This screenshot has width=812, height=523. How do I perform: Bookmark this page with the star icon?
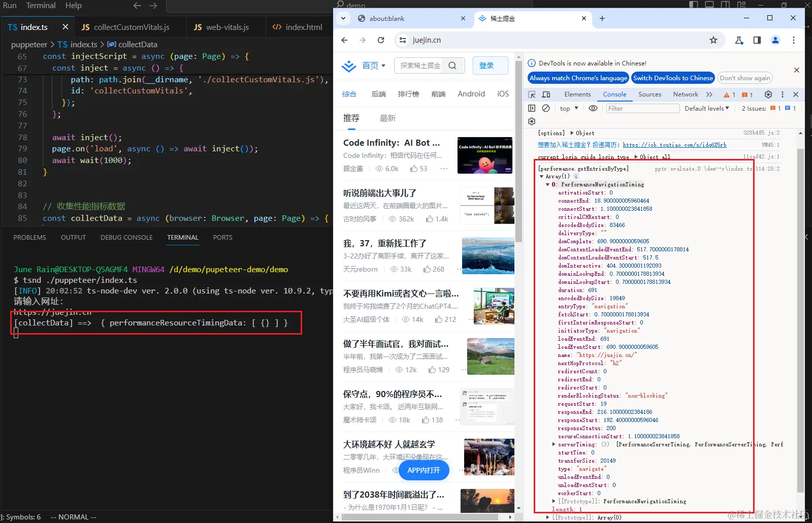713,40
